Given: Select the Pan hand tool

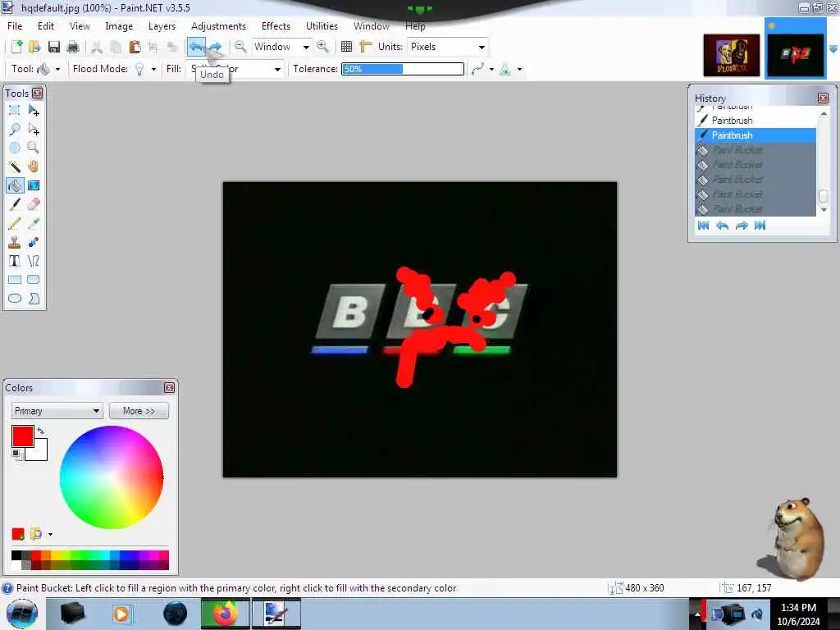Looking at the screenshot, I should click(x=33, y=167).
